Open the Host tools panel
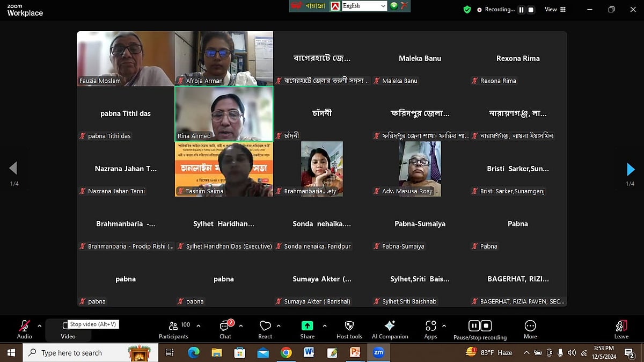 tap(349, 329)
